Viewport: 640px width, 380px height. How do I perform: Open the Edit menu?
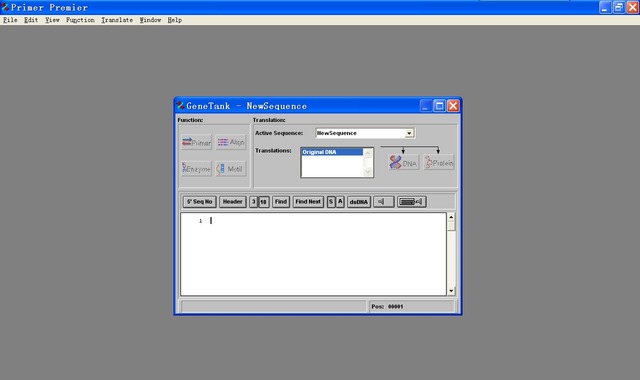[x=31, y=20]
